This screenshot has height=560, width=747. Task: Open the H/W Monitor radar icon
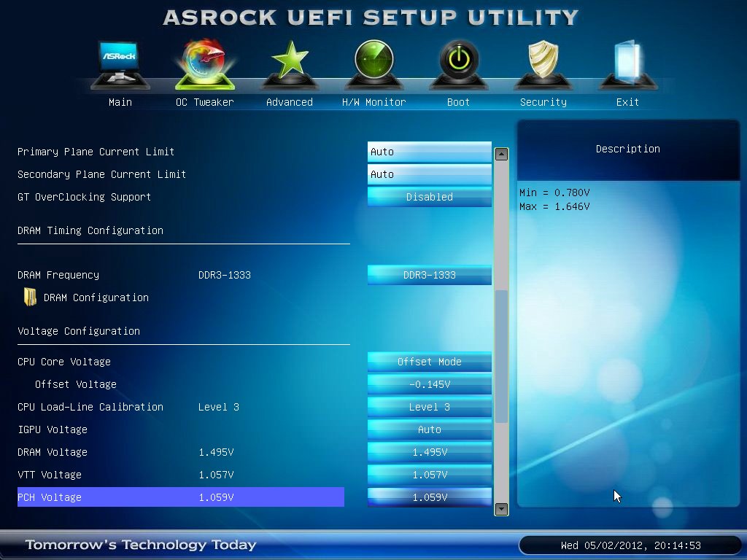374,64
